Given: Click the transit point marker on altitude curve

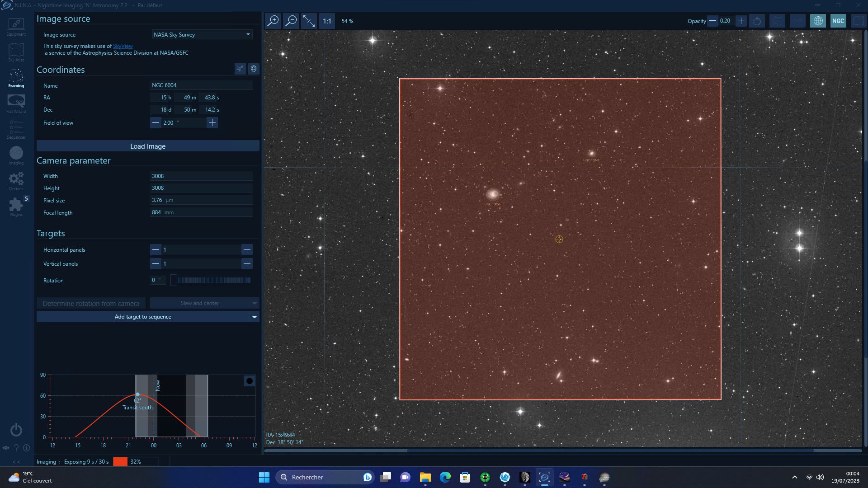Looking at the screenshot, I should (x=138, y=394).
